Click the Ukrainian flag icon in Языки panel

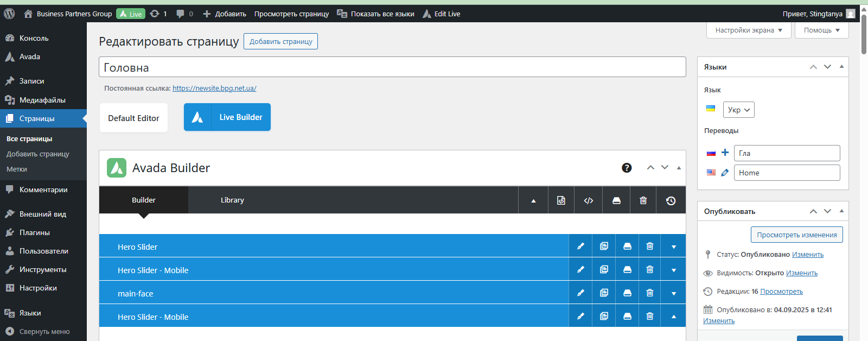(711, 109)
